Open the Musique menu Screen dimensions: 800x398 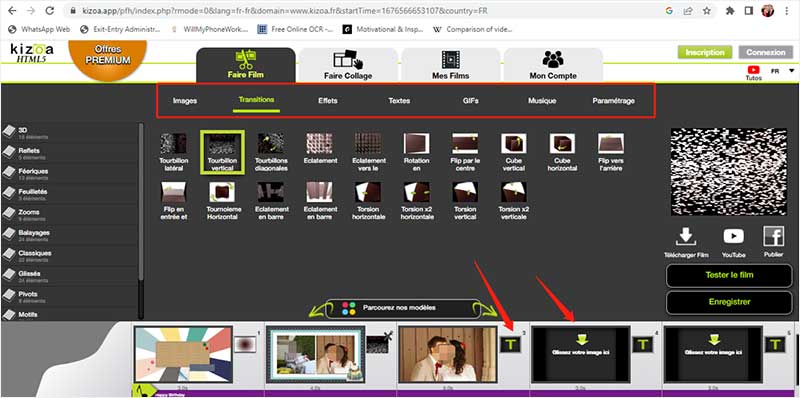pyautogui.click(x=542, y=101)
